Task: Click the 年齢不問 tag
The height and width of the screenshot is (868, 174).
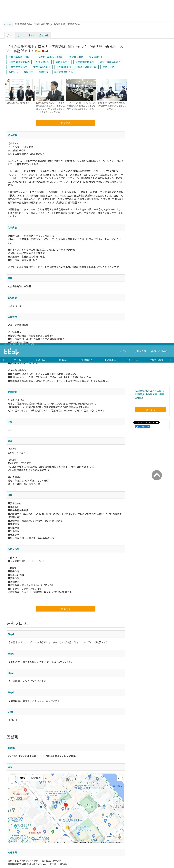Action: click(44, 72)
